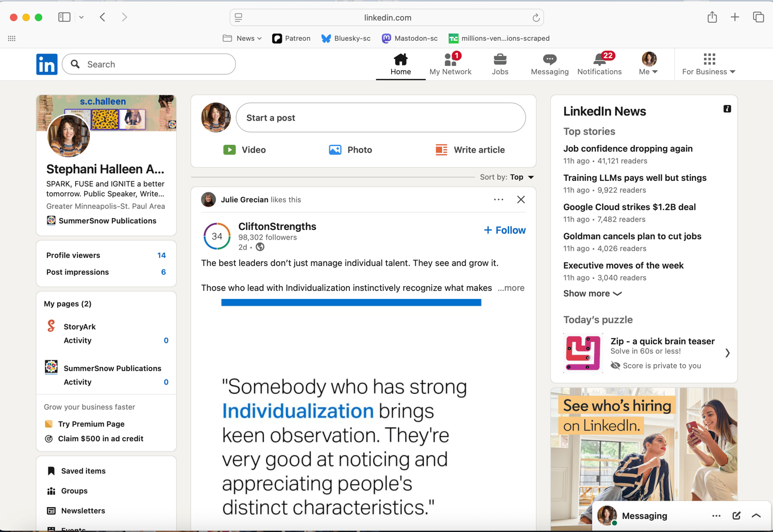
Task: Open Groups in left sidebar
Action: [x=68, y=491]
